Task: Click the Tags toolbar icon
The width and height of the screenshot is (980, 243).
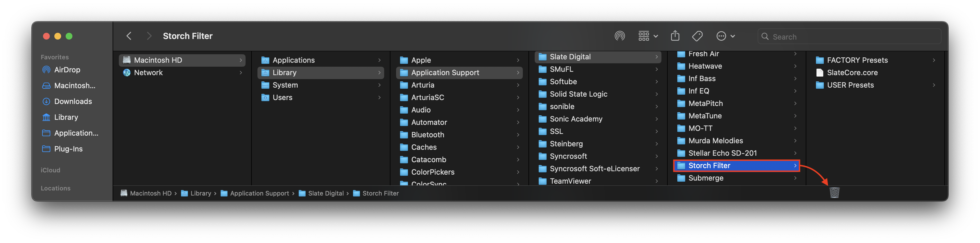Action: click(697, 36)
